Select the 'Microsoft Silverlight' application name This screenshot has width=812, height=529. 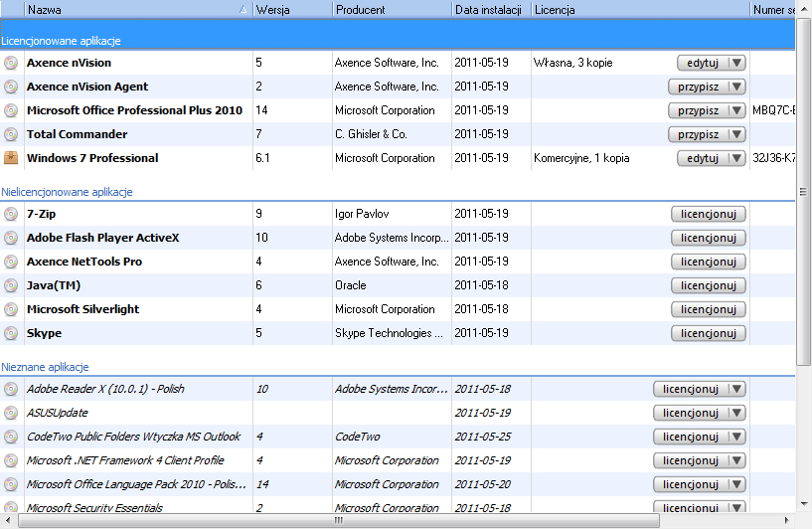(x=82, y=309)
